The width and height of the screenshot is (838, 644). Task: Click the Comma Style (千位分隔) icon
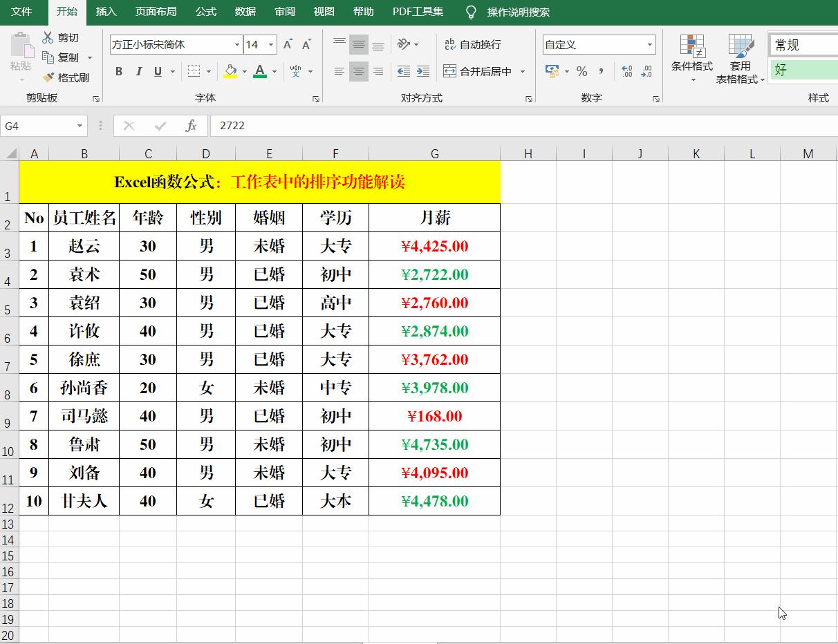[600, 71]
